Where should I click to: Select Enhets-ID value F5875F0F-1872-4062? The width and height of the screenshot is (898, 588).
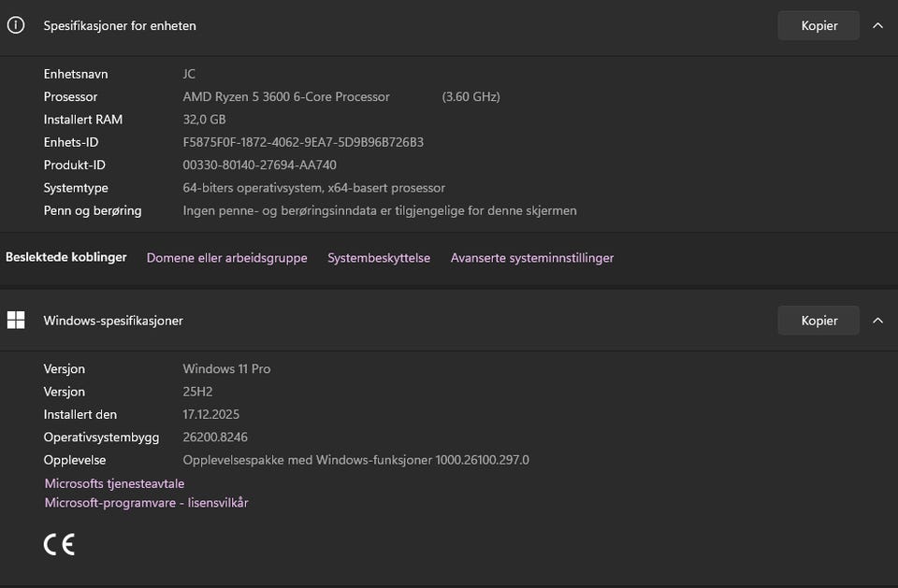(x=303, y=142)
